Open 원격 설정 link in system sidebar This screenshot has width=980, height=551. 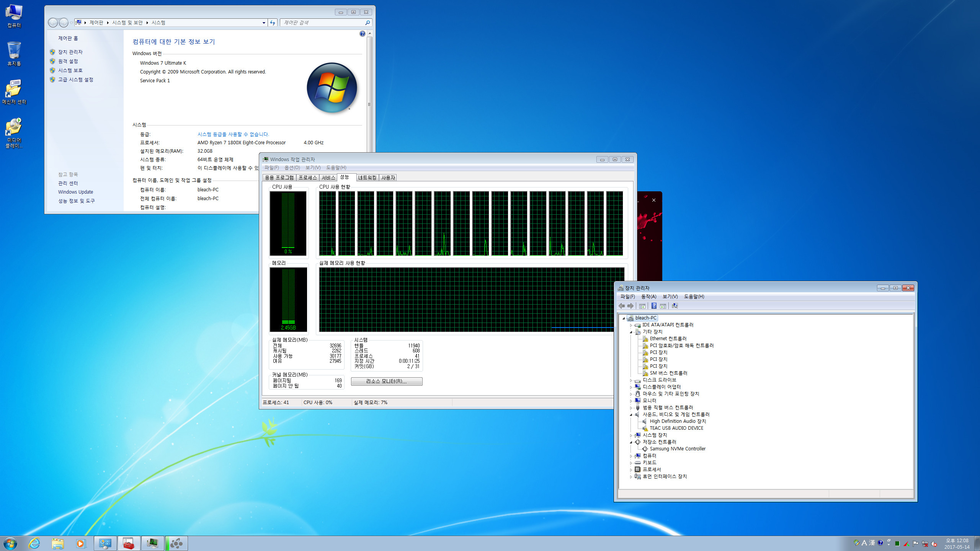[x=68, y=61]
